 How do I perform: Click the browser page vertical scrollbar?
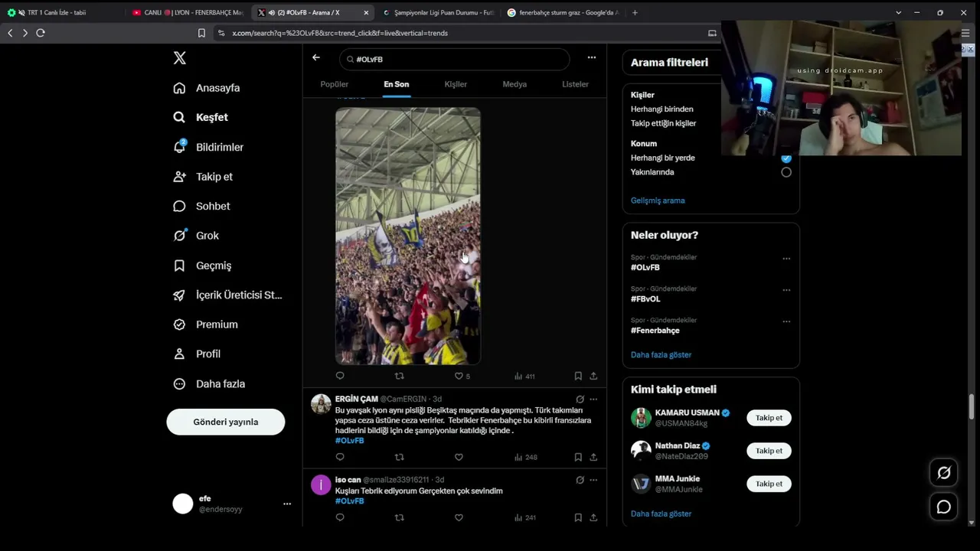(972, 406)
